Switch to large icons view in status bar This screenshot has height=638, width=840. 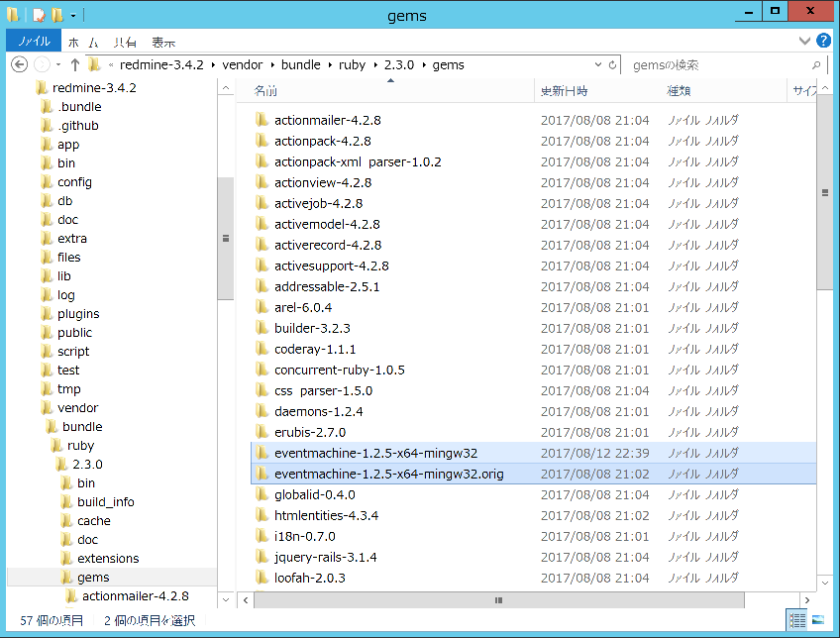pyautogui.click(x=818, y=620)
